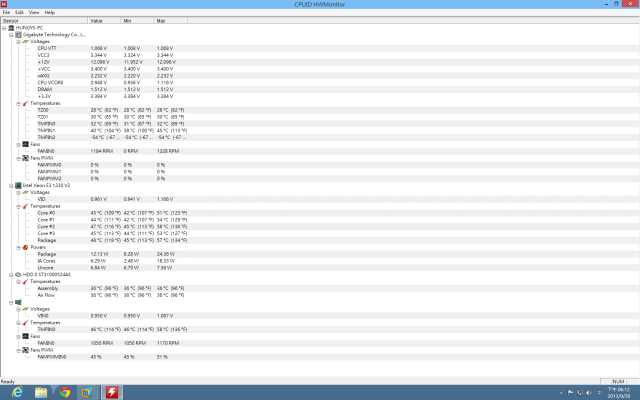
Task: Select the IA Cores power row
Action: point(112,261)
